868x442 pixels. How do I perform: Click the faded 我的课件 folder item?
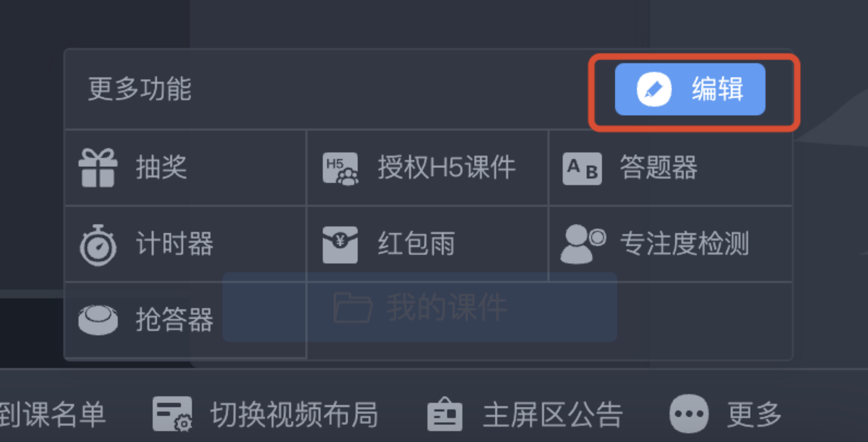coord(420,307)
